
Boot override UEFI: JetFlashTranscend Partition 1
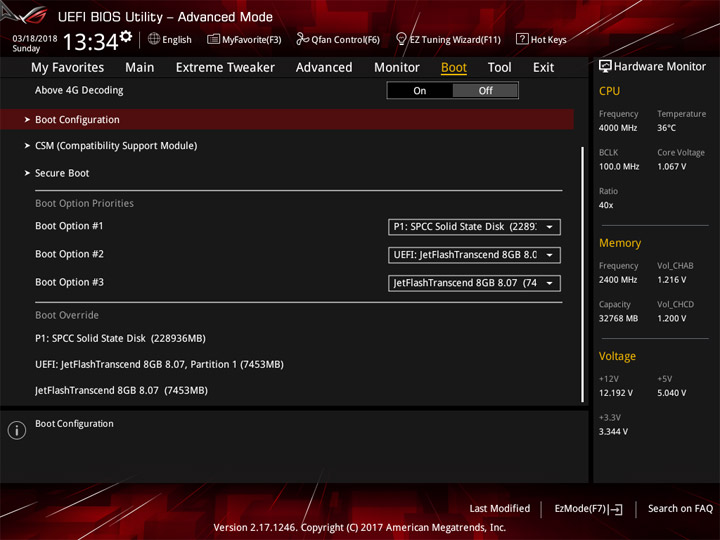click(x=159, y=364)
